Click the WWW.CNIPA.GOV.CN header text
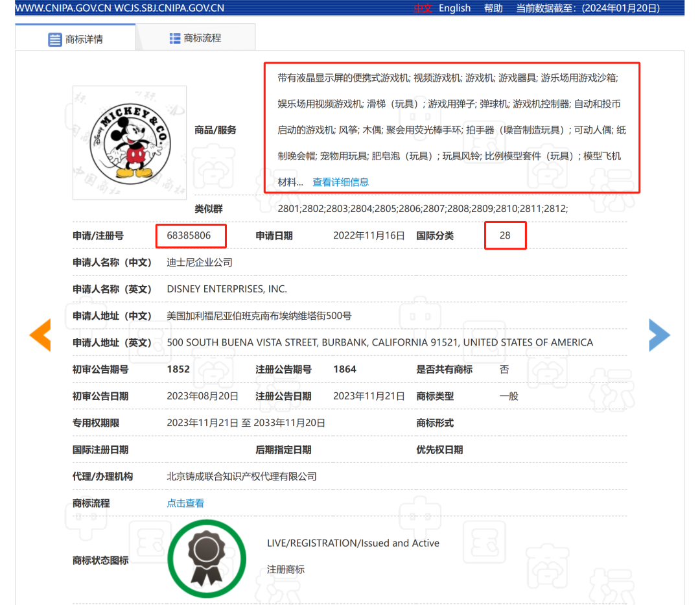The image size is (700, 605). coord(58,8)
